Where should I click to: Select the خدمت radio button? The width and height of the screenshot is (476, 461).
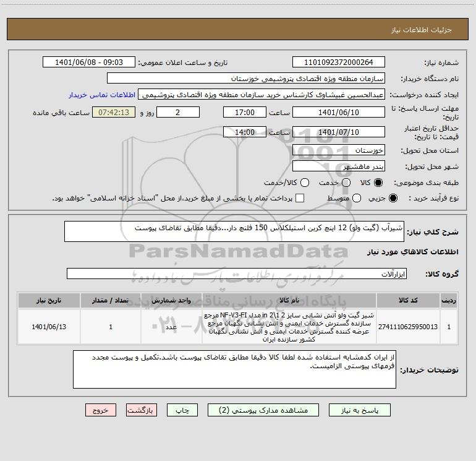pos(346,183)
